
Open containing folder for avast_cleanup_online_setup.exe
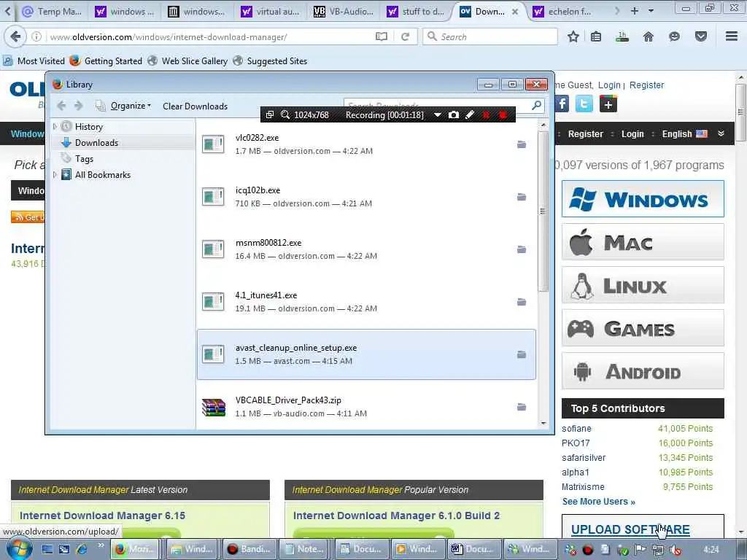[522, 354]
